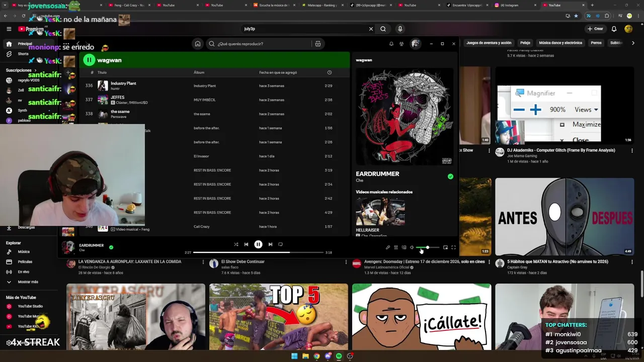The height and width of the screenshot is (362, 644).
Task: Open options menu for 'El Show Debe Continuar'
Action: click(346, 262)
